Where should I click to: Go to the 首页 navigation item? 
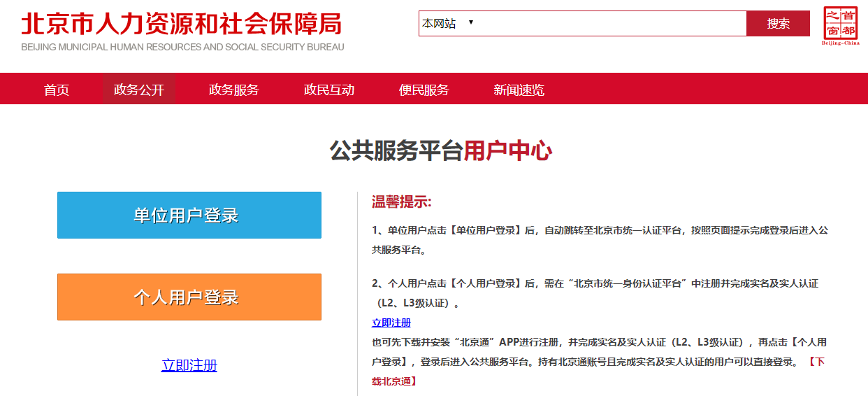click(57, 90)
